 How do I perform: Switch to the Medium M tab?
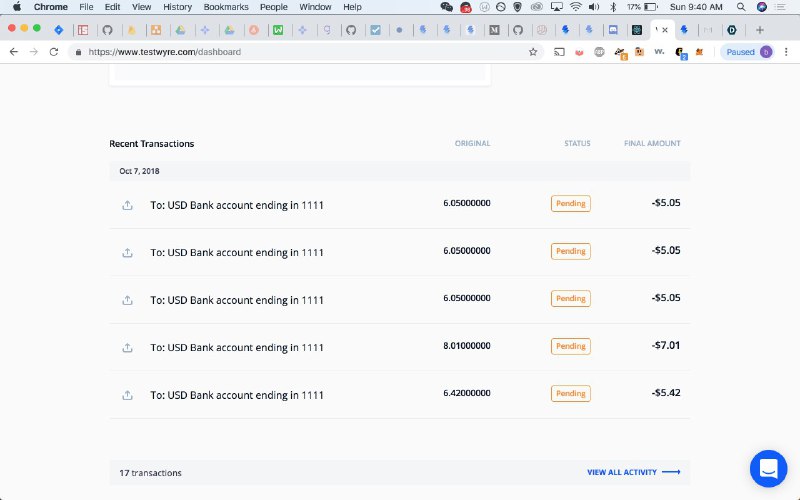(494, 30)
